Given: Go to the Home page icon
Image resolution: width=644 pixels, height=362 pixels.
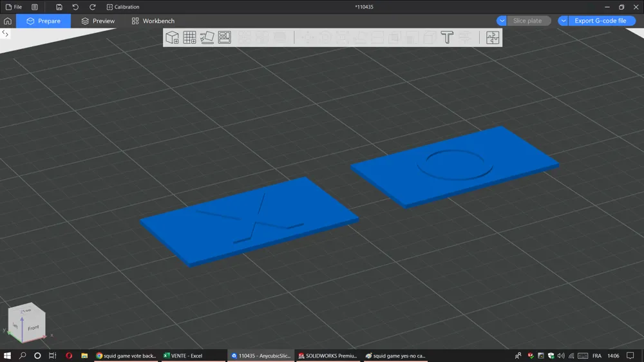Looking at the screenshot, I should click(7, 21).
